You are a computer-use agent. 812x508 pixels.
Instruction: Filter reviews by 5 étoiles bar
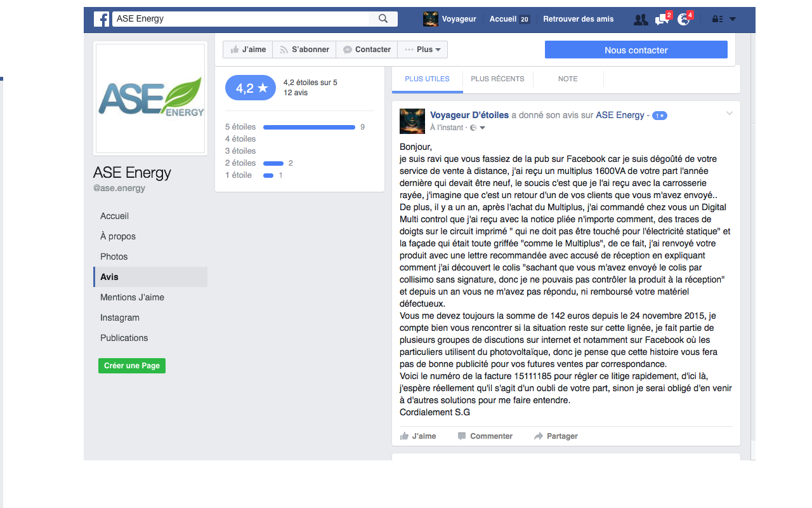pyautogui.click(x=309, y=127)
